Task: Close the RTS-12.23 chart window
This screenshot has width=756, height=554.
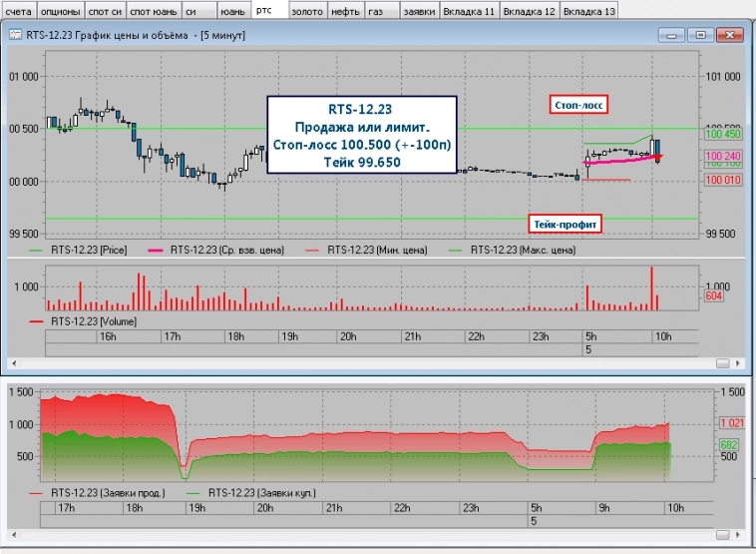Action: pyautogui.click(x=732, y=35)
